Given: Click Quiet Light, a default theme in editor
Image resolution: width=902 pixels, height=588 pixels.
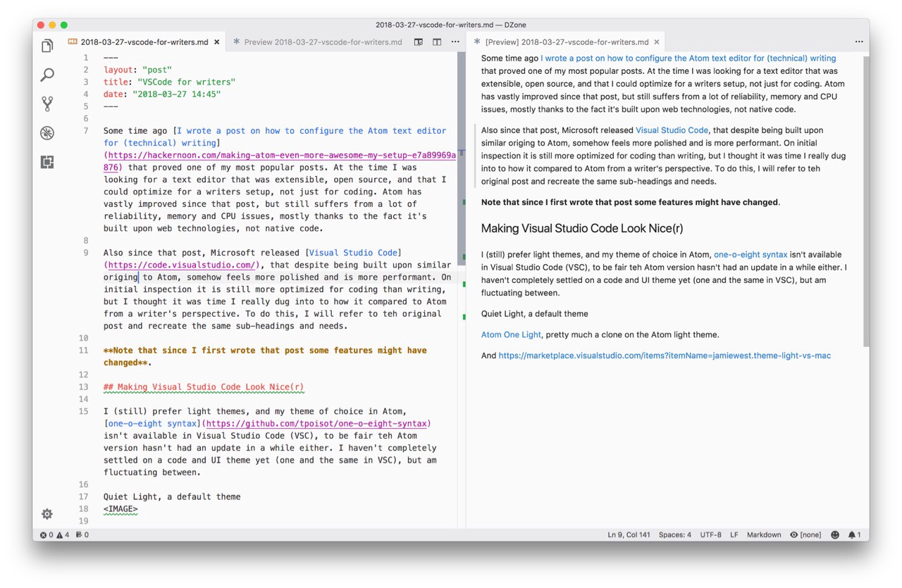Looking at the screenshot, I should coord(172,496).
